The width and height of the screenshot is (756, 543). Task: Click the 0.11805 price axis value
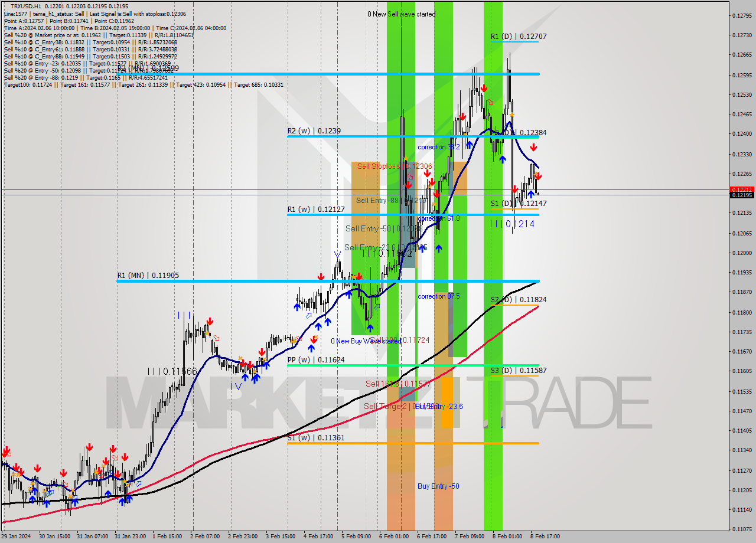coord(742,312)
